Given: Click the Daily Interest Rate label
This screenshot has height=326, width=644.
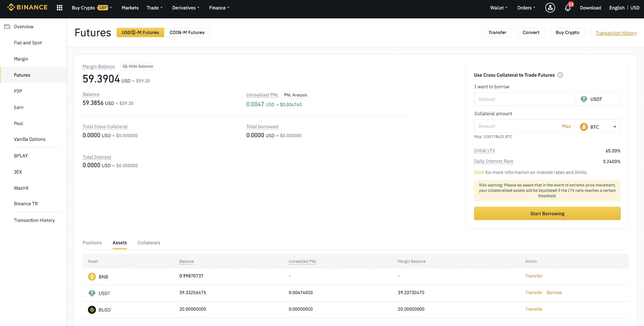Looking at the screenshot, I should coord(493,161).
